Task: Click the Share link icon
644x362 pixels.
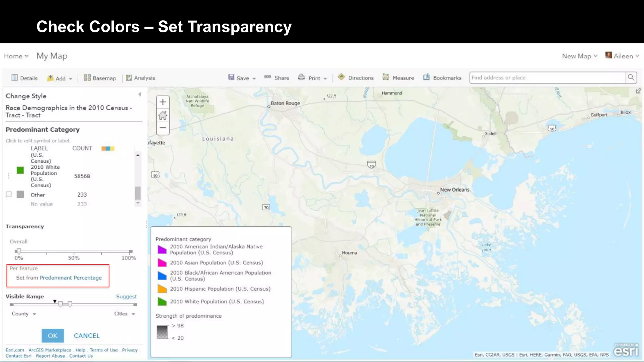Action: coord(268,77)
